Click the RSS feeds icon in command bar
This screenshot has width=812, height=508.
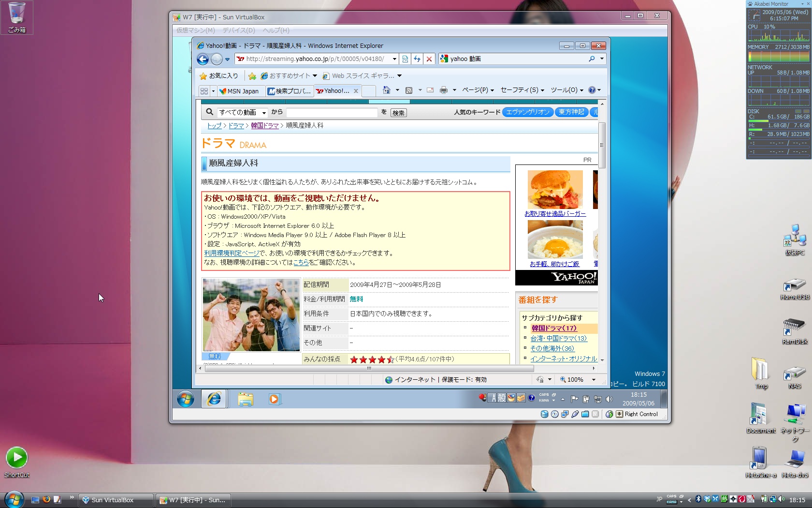click(x=409, y=90)
